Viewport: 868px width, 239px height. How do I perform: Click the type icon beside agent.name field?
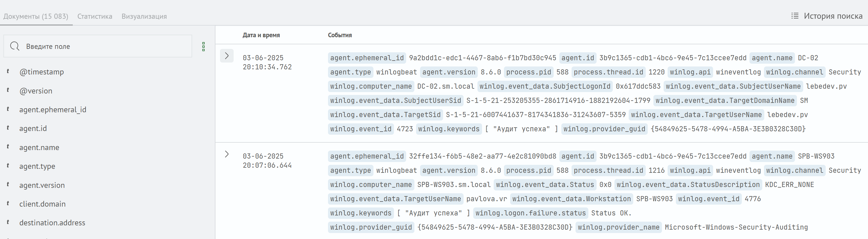tap(8, 147)
